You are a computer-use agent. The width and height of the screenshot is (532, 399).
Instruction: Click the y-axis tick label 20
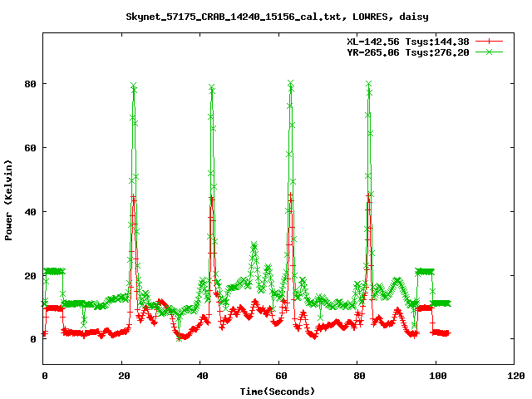30,276
